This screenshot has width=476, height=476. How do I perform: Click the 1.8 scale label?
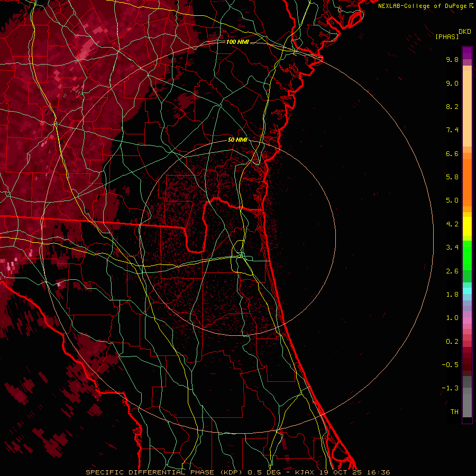click(452, 295)
